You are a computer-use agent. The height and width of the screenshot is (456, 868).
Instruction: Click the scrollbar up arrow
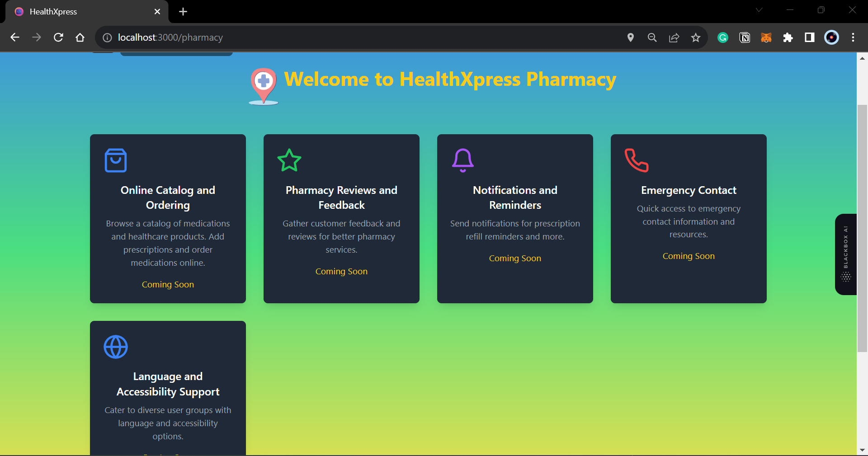[x=862, y=58]
